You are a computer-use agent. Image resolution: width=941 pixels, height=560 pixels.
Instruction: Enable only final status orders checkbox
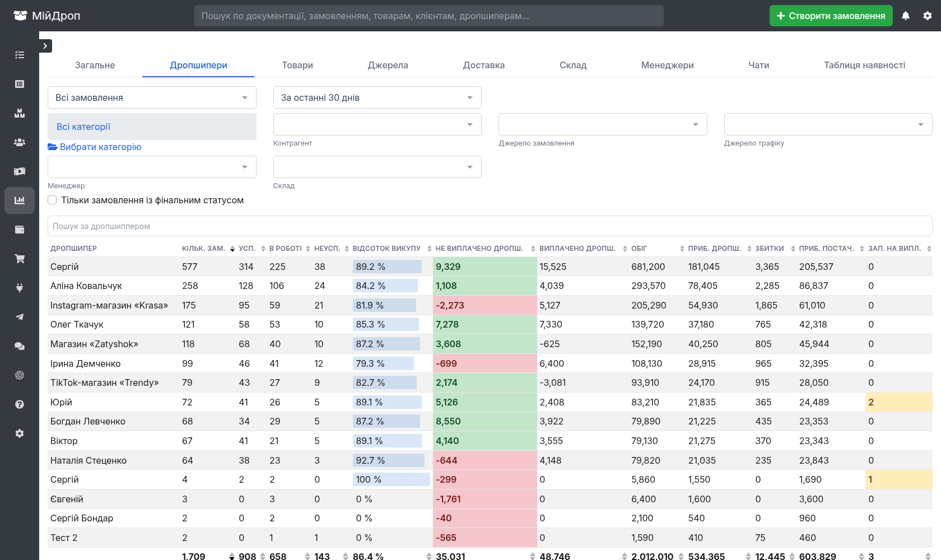pyautogui.click(x=52, y=200)
